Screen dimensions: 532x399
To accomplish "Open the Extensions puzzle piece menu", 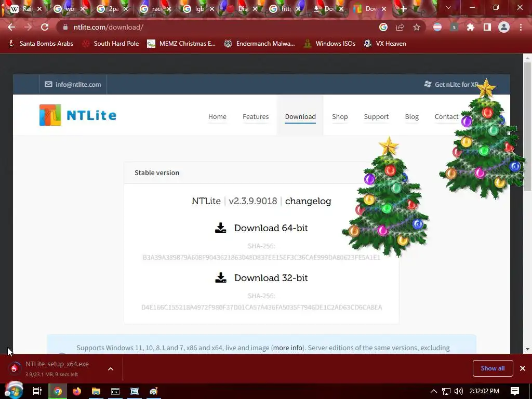I will click(471, 27).
